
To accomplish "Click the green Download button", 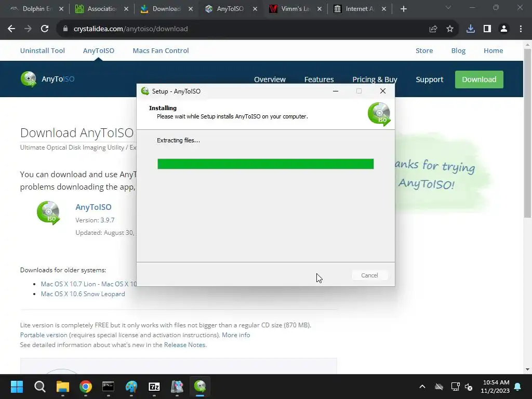I will (x=479, y=79).
